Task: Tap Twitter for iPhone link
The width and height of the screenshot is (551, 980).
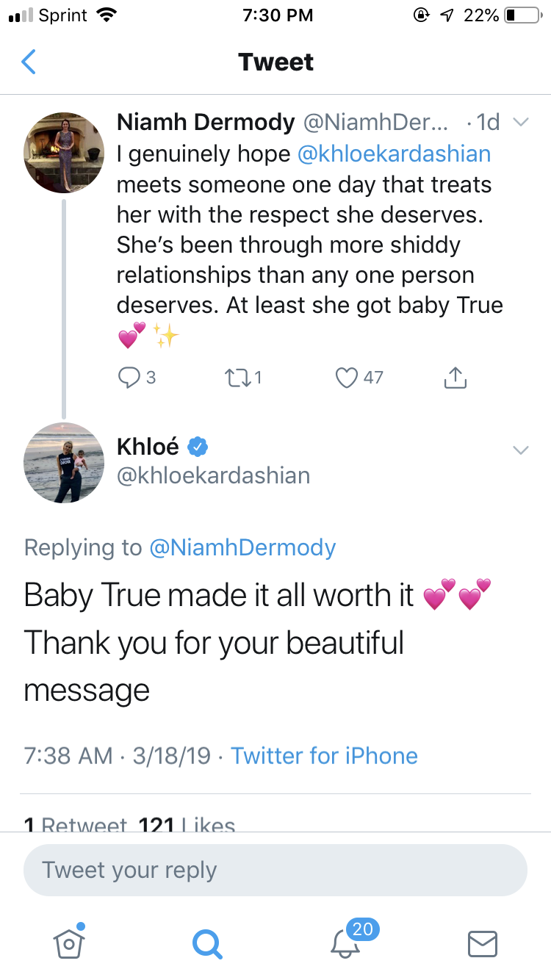Action: pyautogui.click(x=325, y=755)
